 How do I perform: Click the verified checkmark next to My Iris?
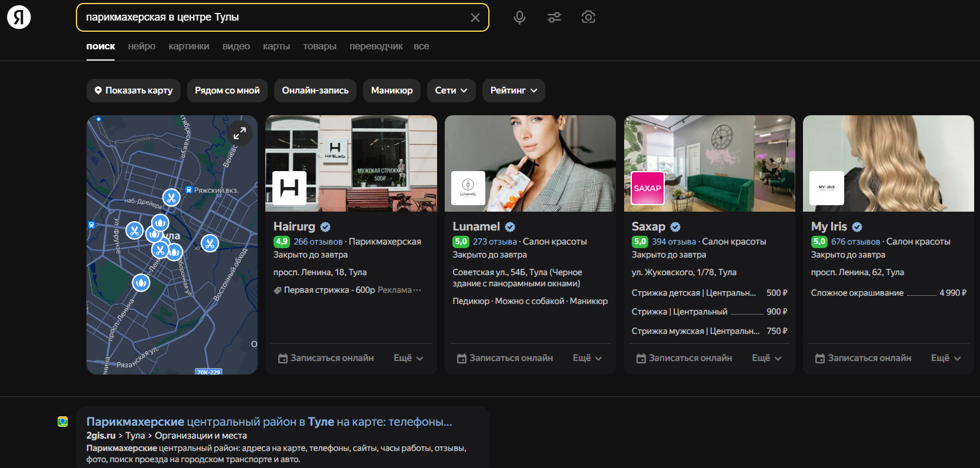(x=857, y=227)
